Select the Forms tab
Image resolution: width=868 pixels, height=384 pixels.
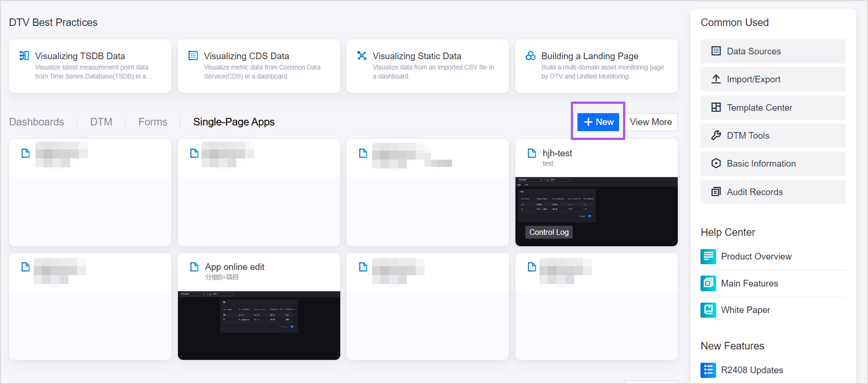(153, 122)
